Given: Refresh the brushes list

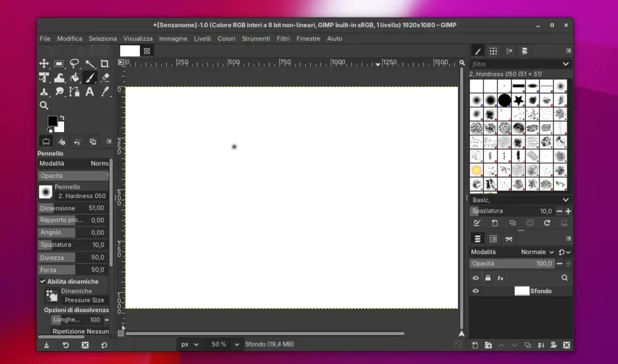Looking at the screenshot, I should [547, 223].
